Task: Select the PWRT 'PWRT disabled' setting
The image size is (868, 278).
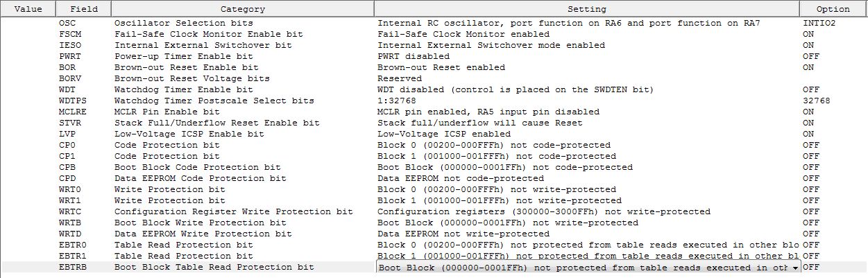Action: point(588,56)
